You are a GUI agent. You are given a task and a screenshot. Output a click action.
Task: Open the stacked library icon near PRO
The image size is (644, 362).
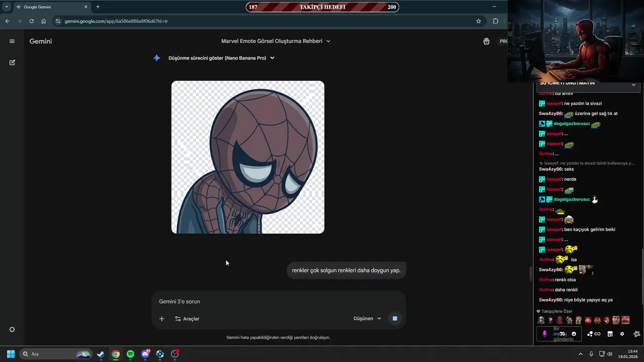486,41
